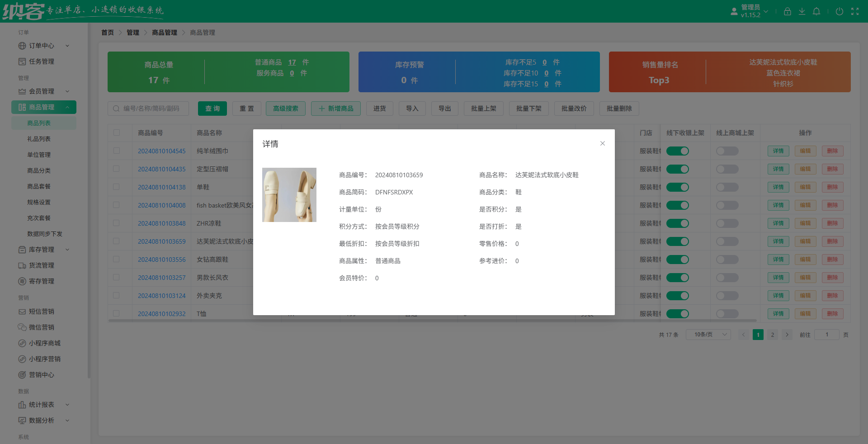Open 管理 in the breadcrumb navigation
The height and width of the screenshot is (444, 868).
(x=133, y=33)
